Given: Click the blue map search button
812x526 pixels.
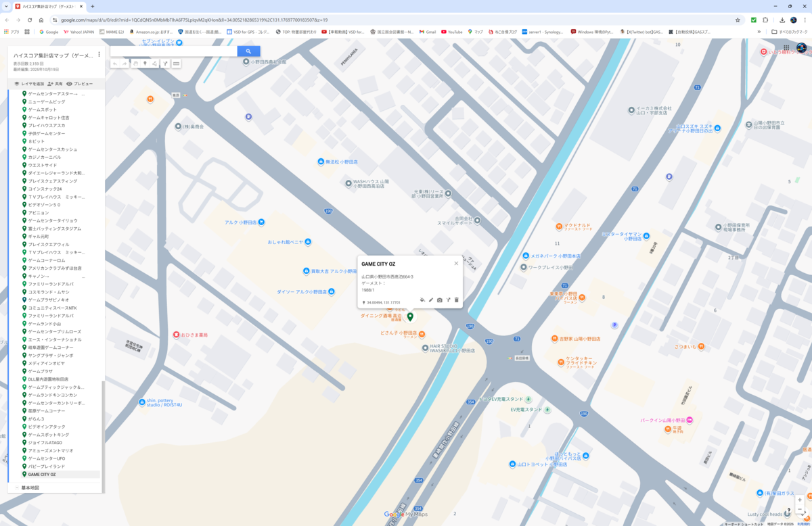Looking at the screenshot, I should coord(248,51).
